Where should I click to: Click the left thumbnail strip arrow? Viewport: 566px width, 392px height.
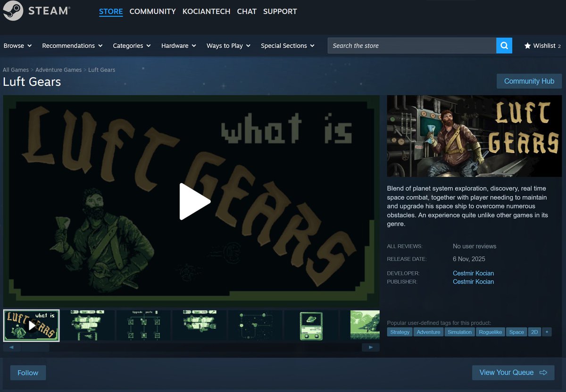(x=12, y=347)
